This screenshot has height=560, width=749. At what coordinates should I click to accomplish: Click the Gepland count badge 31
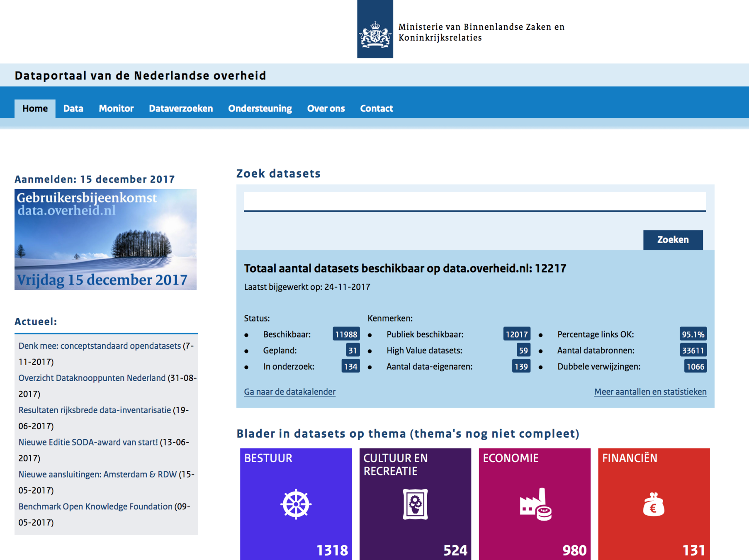(353, 351)
